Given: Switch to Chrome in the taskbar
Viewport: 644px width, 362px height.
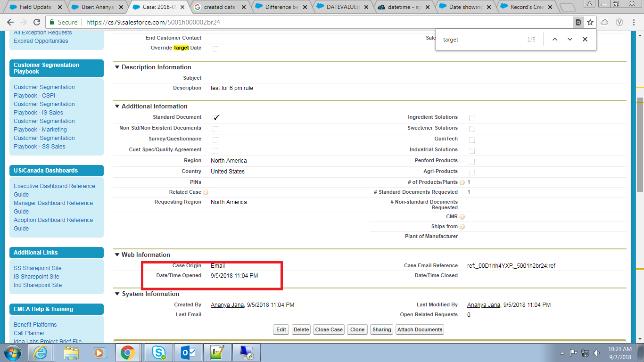Looking at the screenshot, I should (x=127, y=353).
